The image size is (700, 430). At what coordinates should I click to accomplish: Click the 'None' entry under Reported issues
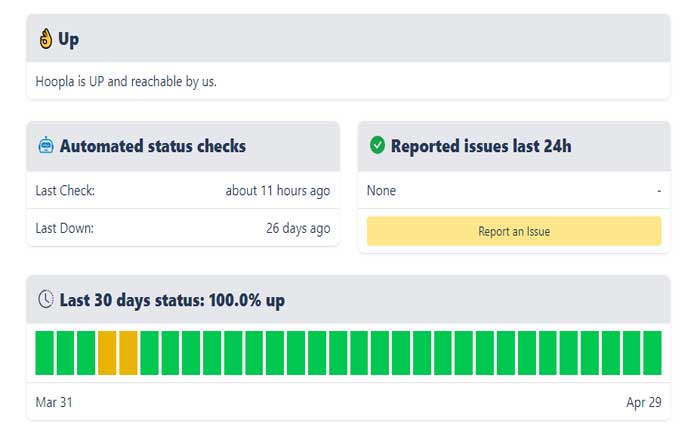[x=381, y=191]
